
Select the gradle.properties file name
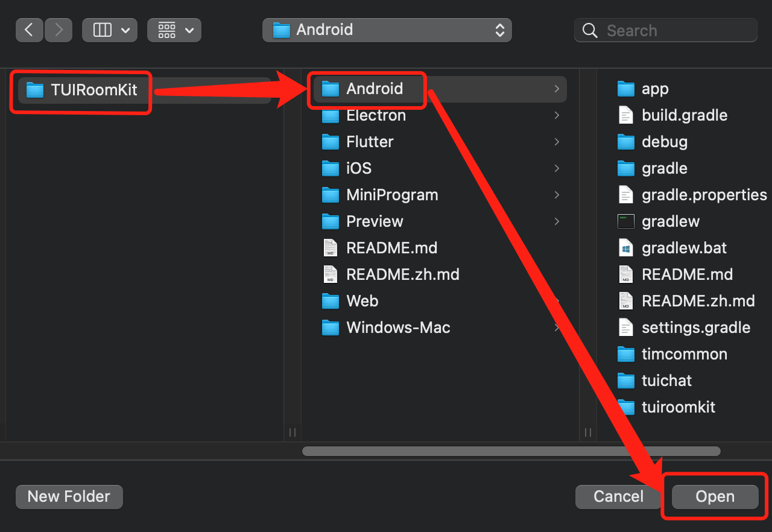tap(704, 195)
